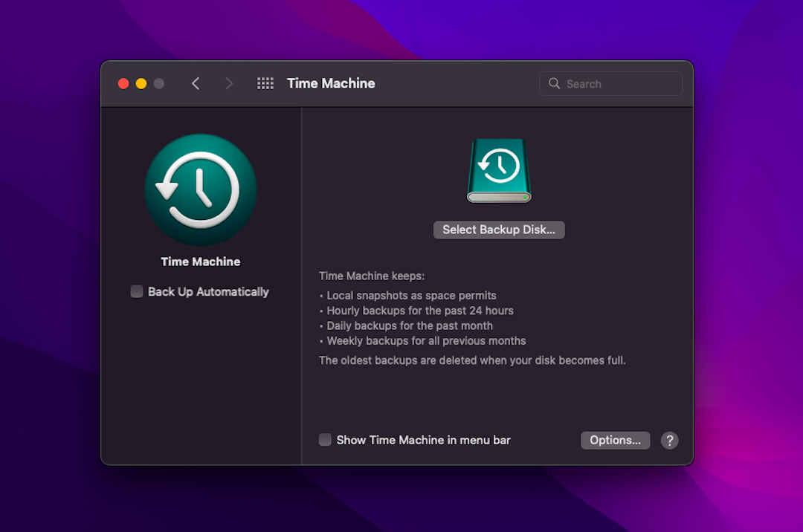Enable Back Up Automatically checkbox
The image size is (803, 532).
pos(137,291)
